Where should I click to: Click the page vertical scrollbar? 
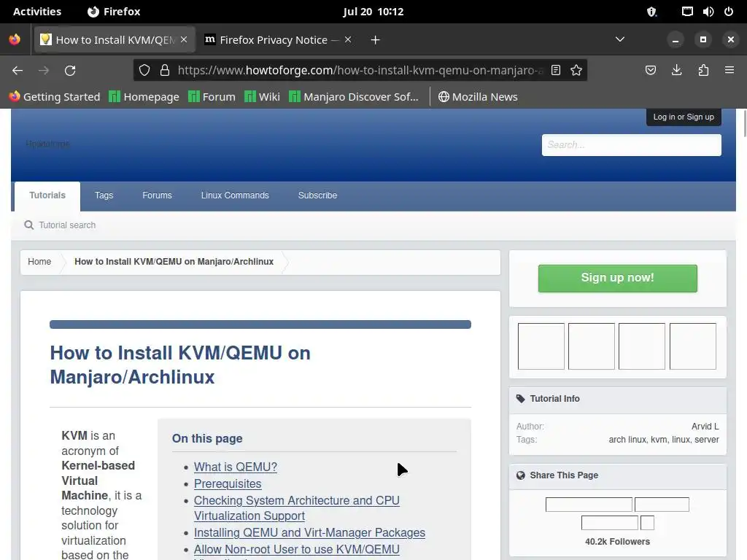745,122
